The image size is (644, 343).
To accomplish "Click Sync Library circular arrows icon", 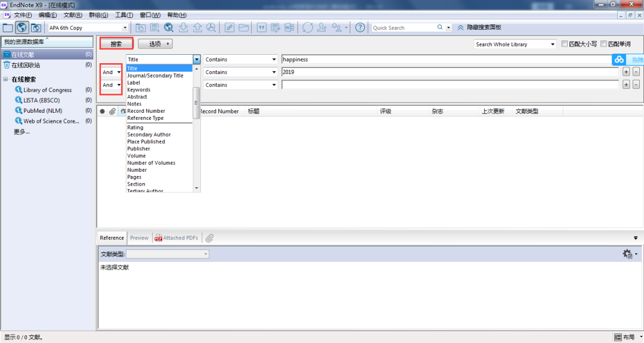I will pos(308,27).
